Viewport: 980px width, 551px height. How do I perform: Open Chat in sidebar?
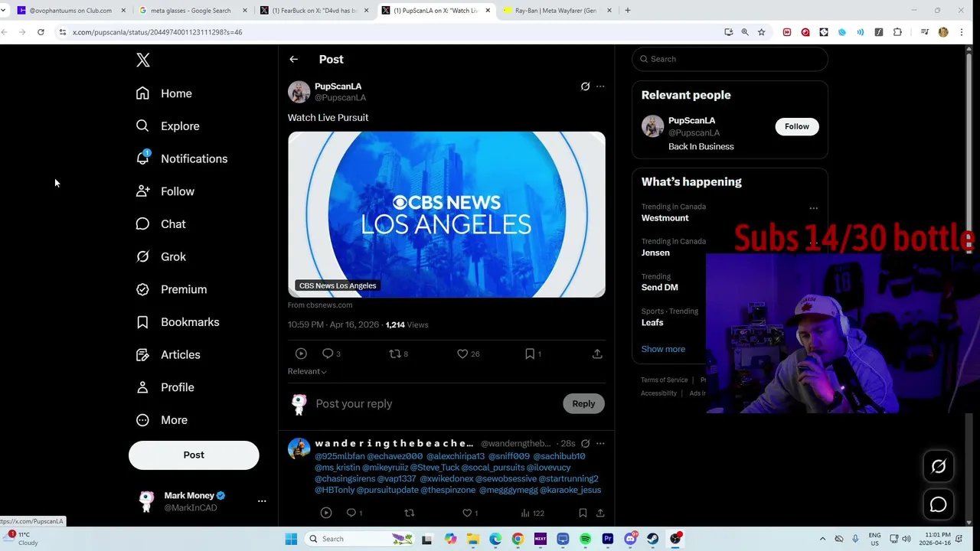coord(161,224)
